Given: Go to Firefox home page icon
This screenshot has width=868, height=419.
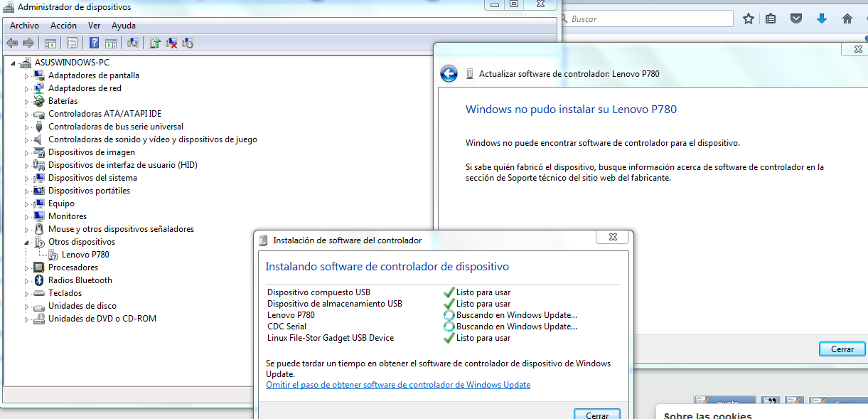Looking at the screenshot, I should click(847, 19).
